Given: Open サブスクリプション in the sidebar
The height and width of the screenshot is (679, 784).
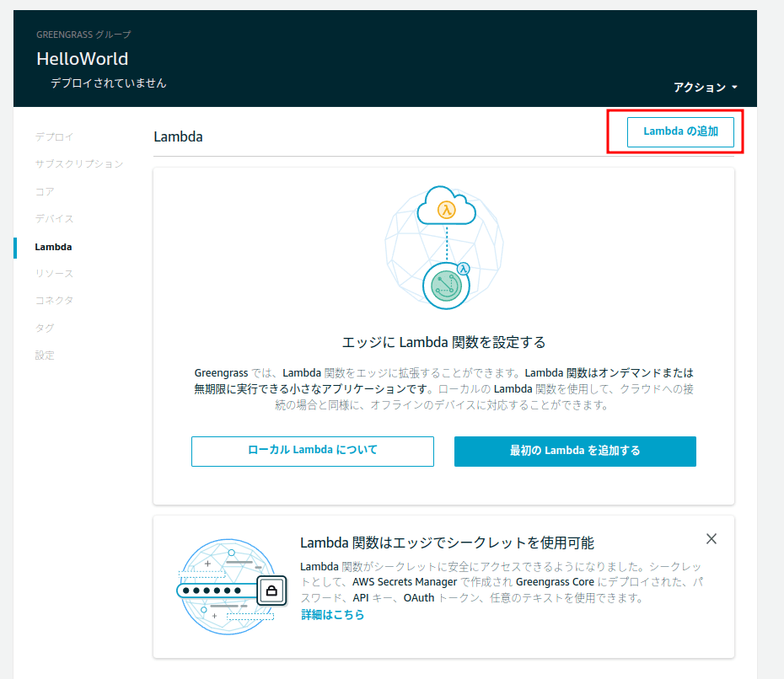Looking at the screenshot, I should pos(79,164).
